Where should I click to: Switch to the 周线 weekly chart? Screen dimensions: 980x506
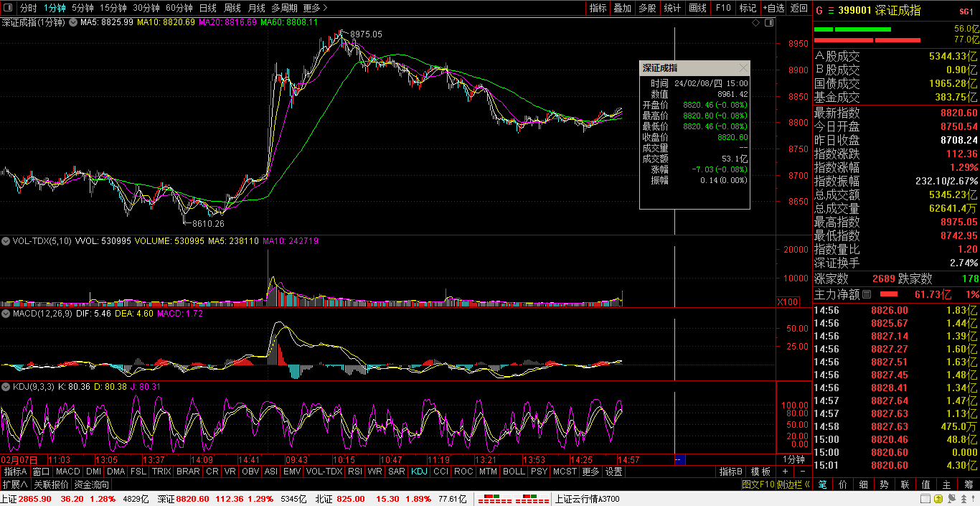tap(232, 8)
